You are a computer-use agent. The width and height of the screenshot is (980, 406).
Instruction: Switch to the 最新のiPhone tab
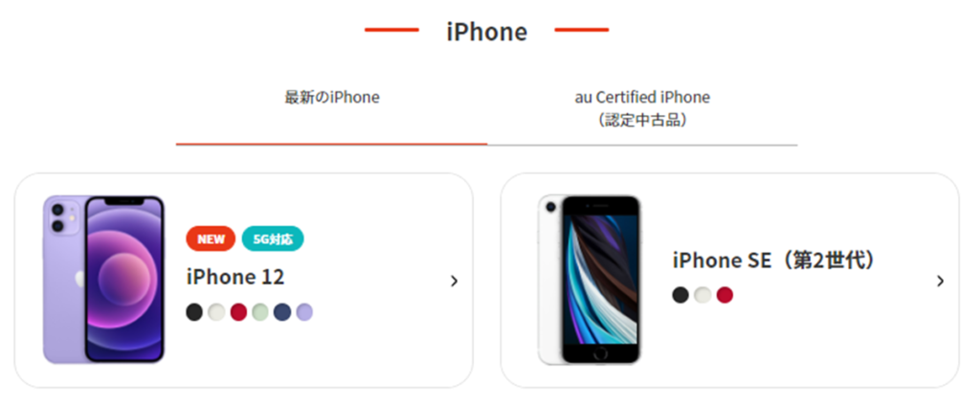pyautogui.click(x=332, y=99)
